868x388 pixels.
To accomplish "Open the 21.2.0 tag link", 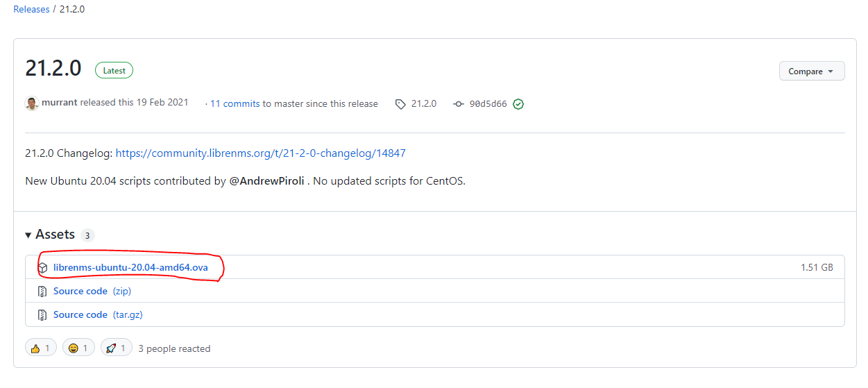I will (x=424, y=103).
